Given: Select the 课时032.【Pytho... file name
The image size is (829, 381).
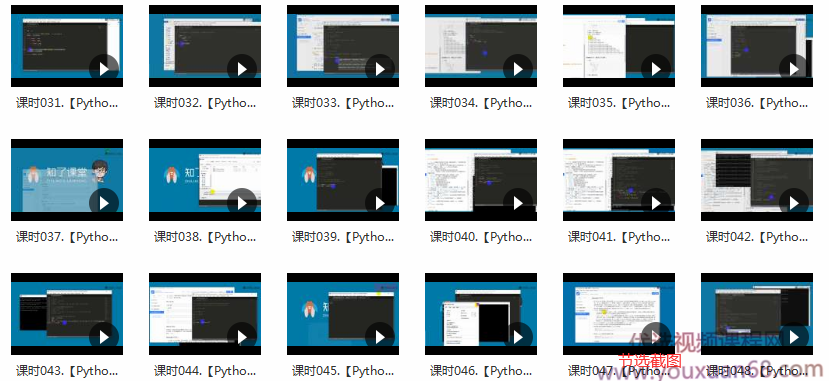Looking at the screenshot, I should click(205, 103).
